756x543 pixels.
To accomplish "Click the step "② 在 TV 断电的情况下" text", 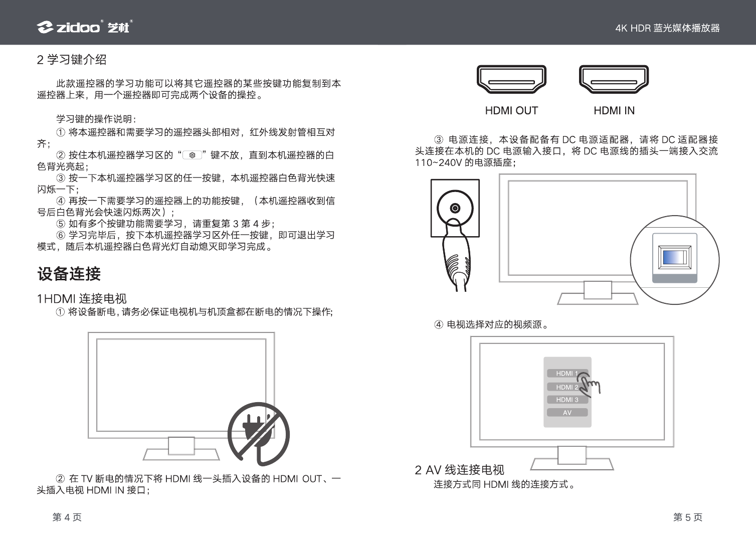I will (189, 484).
